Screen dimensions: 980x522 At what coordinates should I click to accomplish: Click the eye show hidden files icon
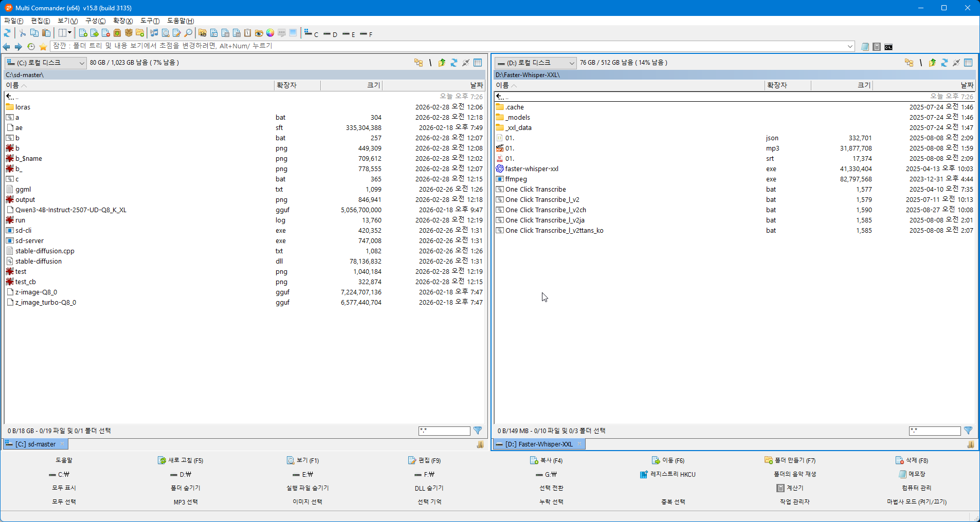(259, 33)
